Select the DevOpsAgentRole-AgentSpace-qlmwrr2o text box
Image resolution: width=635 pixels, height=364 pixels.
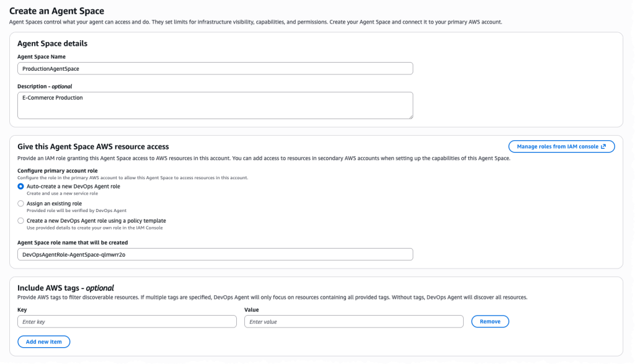(x=215, y=254)
